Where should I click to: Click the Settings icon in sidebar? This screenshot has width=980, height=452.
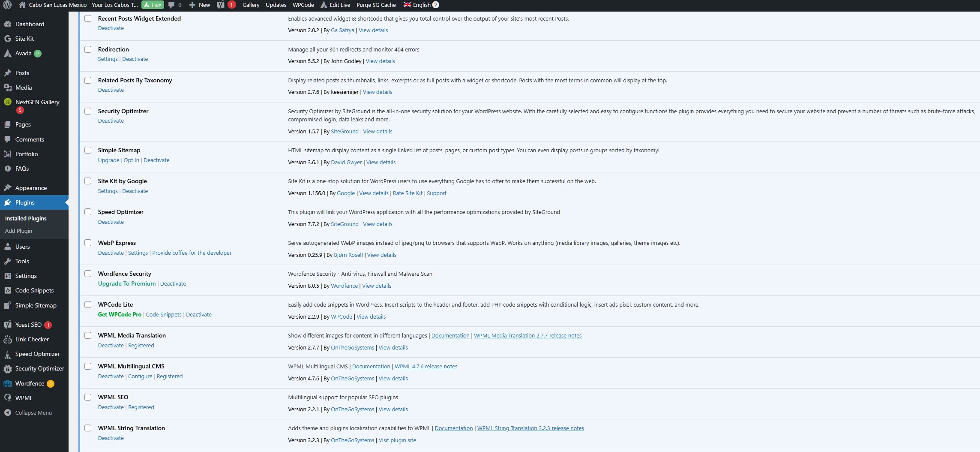8,276
